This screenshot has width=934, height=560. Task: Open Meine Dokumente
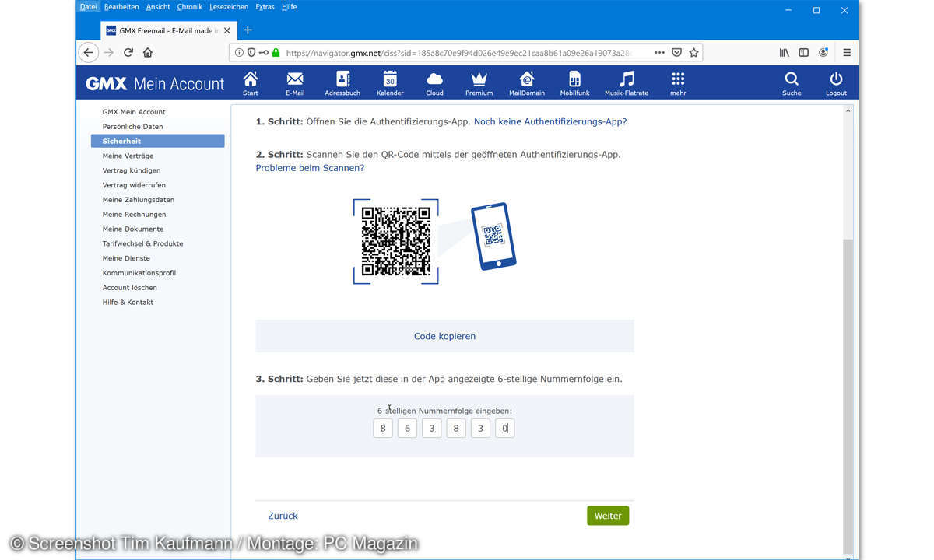(x=133, y=229)
